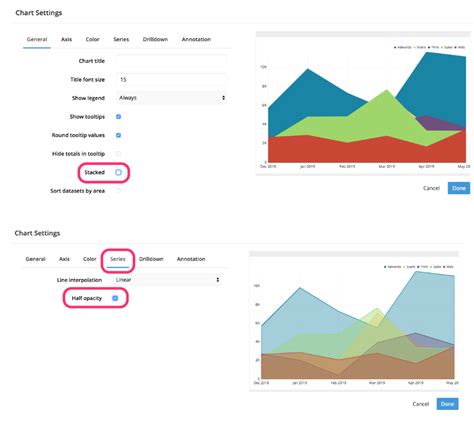The height and width of the screenshot is (424, 474).
Task: Toggle the Stacked checkbox
Action: pos(118,172)
